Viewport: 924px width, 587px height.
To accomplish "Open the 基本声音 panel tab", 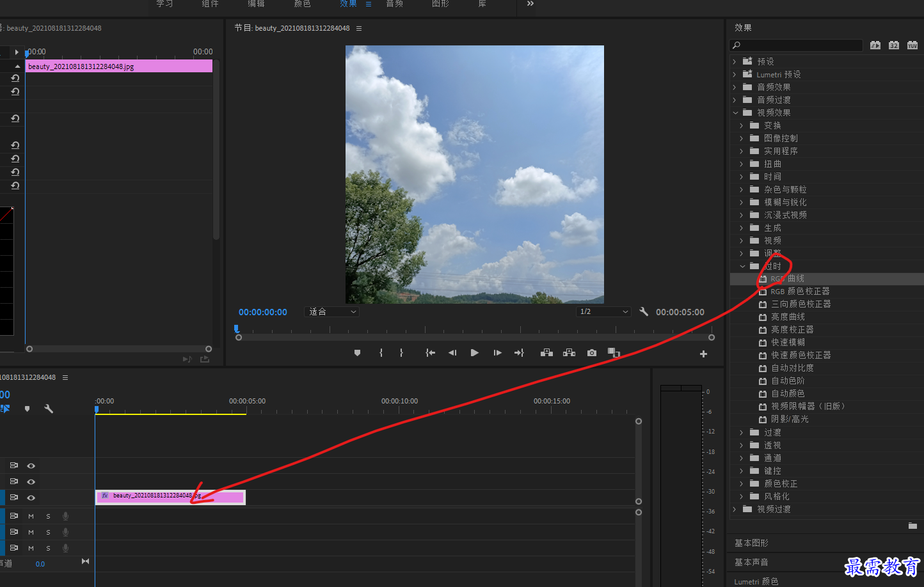I will point(751,562).
